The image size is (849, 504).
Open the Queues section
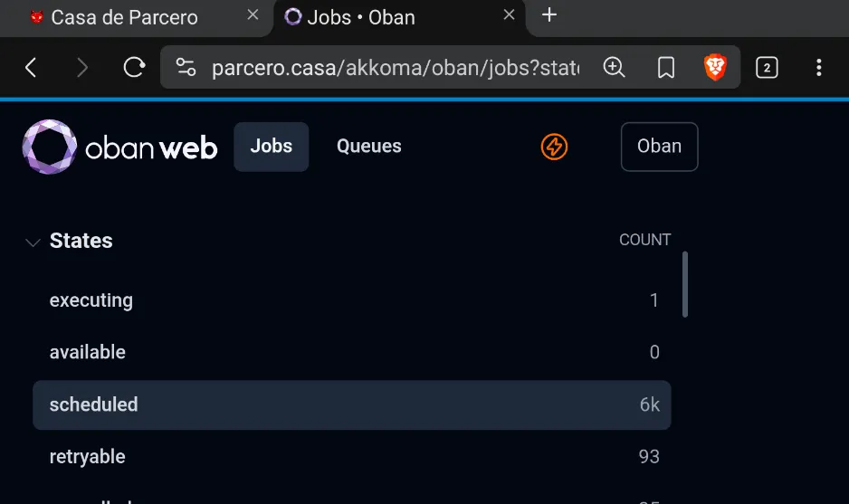pos(368,147)
